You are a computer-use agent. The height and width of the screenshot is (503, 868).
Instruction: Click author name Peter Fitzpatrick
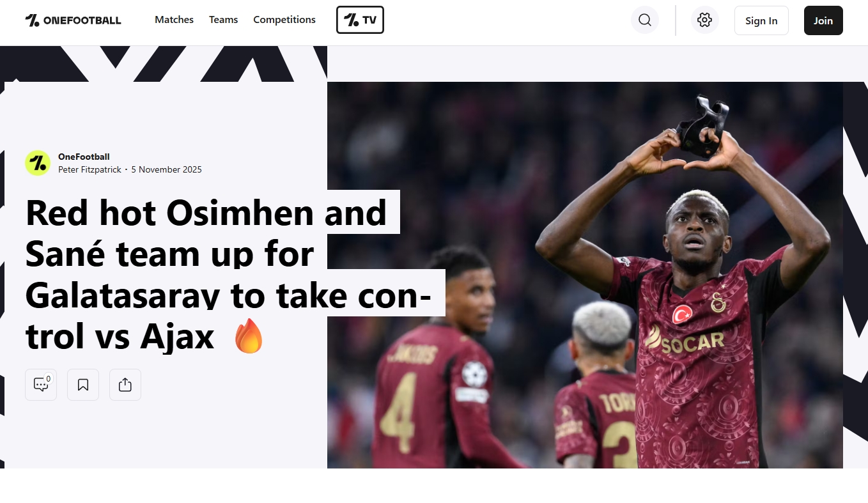tap(89, 169)
